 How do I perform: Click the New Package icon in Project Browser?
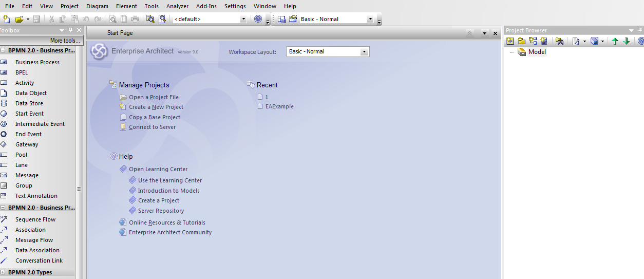pos(522,41)
